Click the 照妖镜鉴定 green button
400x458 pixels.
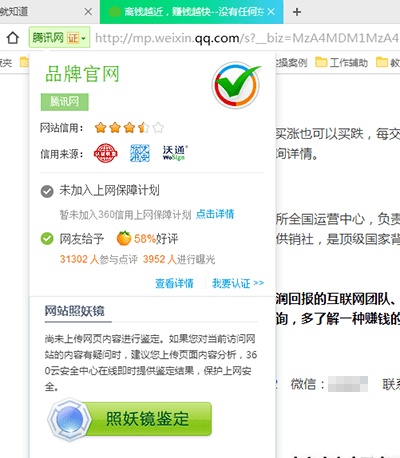point(131,419)
